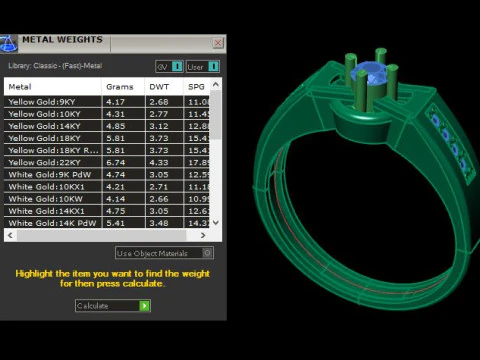Select the blue side stones on ring shoulder

pos(449,142)
